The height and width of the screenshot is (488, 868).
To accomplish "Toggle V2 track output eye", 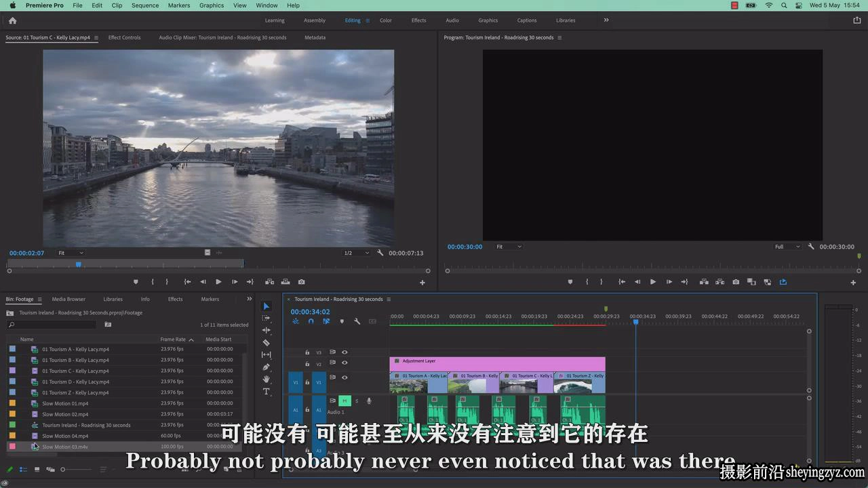I will tap(344, 363).
